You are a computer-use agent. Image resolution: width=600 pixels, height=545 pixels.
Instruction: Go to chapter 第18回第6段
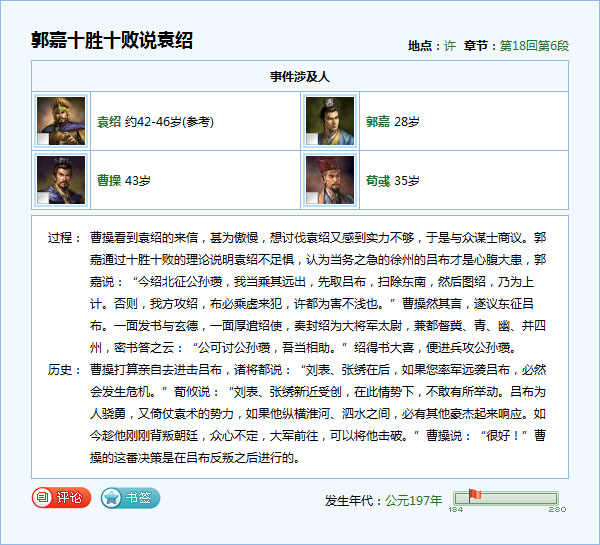(x=534, y=46)
